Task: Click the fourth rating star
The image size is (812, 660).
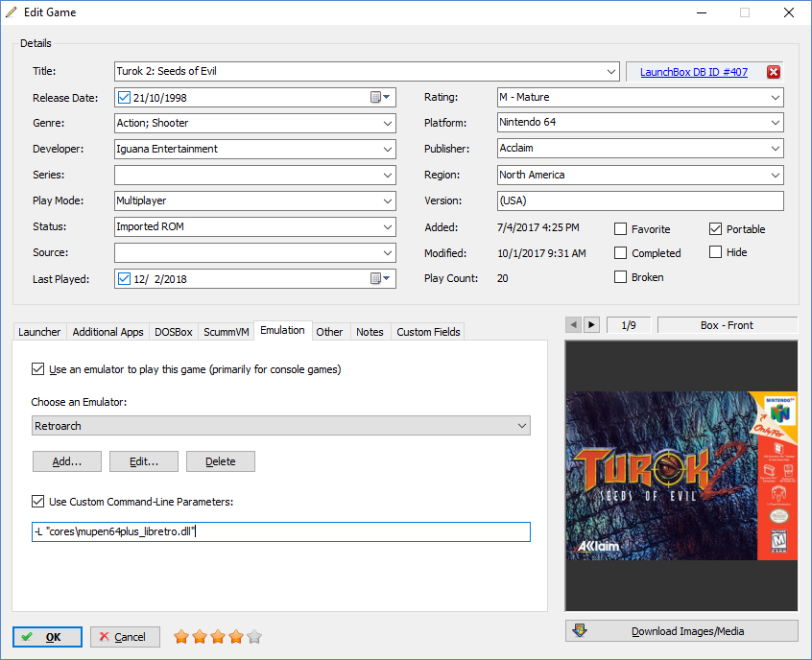Action: pyautogui.click(x=235, y=637)
